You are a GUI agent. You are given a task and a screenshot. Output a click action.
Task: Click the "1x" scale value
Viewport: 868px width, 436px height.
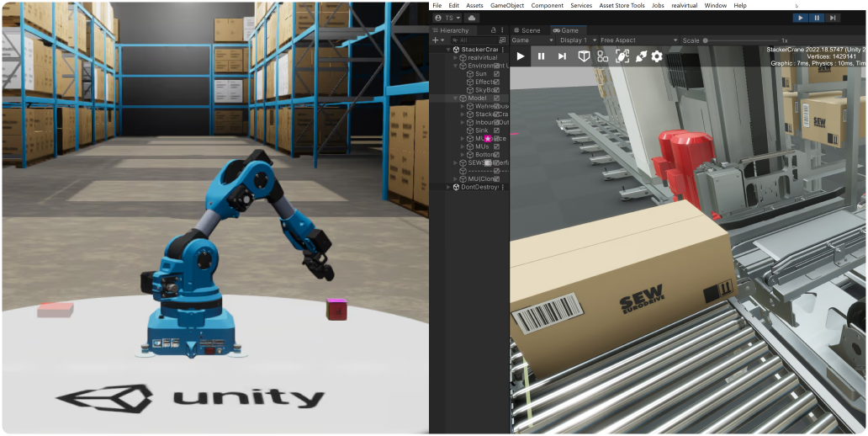click(x=785, y=40)
